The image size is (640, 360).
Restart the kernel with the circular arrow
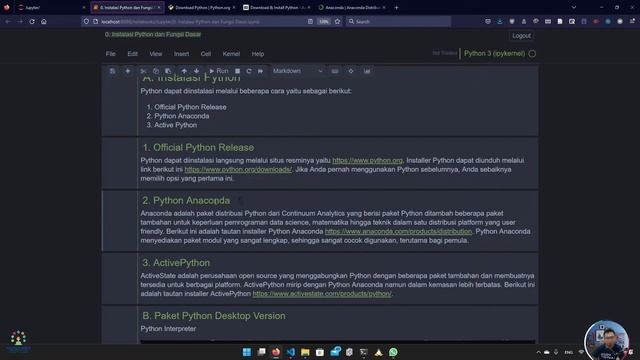click(249, 71)
